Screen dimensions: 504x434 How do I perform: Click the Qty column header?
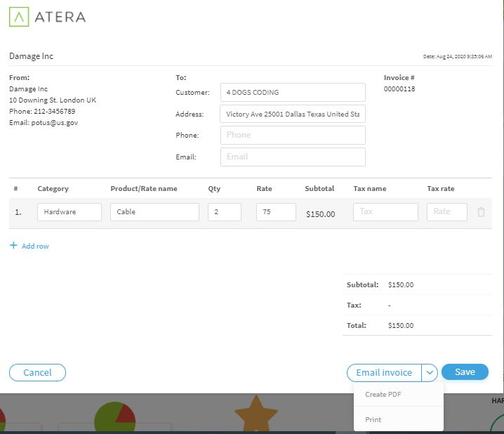[x=214, y=189]
